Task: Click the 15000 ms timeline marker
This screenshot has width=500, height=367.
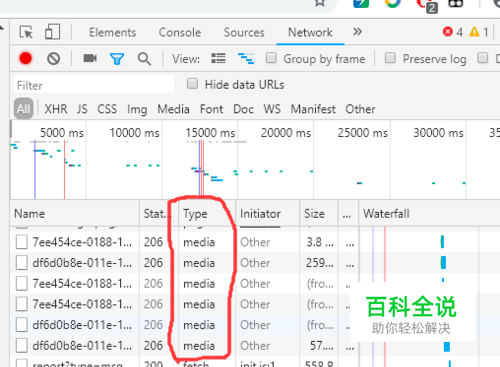Action: (210, 133)
